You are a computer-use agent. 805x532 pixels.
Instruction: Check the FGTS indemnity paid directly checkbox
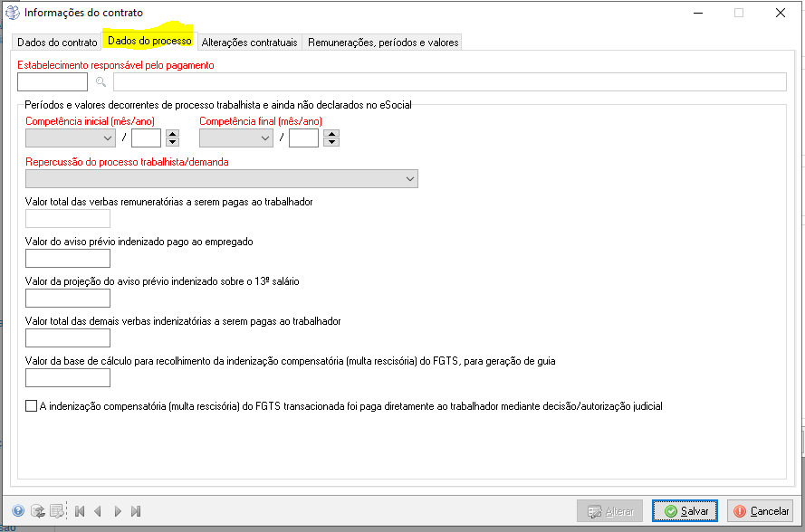tap(32, 406)
